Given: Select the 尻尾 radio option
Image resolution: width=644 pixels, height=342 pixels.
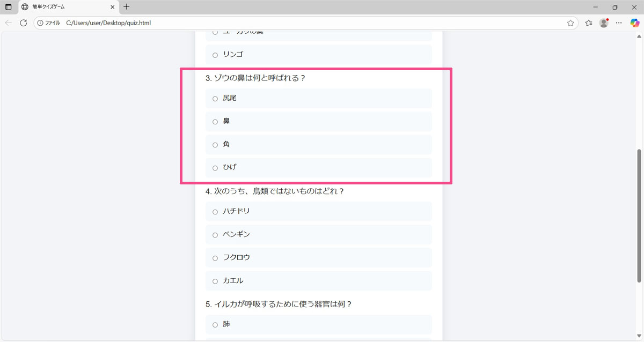Looking at the screenshot, I should (x=215, y=99).
